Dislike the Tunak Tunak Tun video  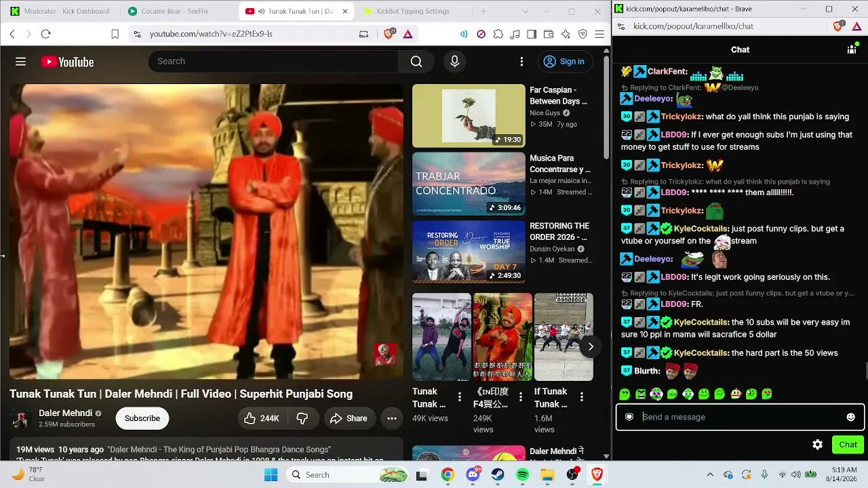(x=302, y=418)
